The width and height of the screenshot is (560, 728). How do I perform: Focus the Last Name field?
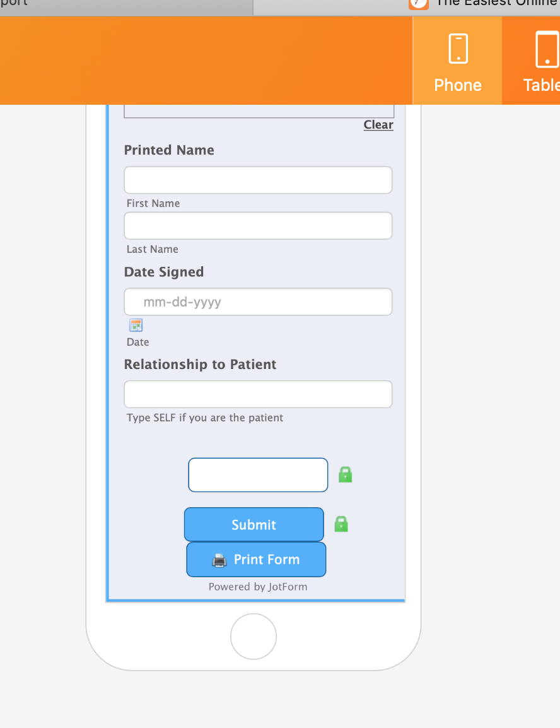258,226
